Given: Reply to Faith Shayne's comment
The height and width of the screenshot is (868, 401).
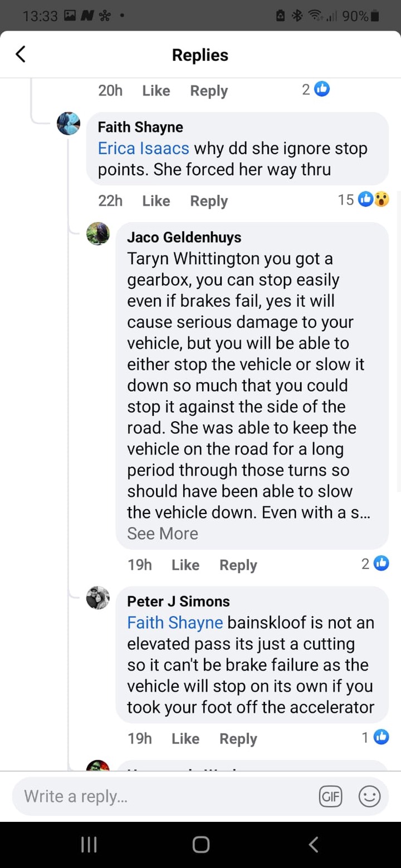Looking at the screenshot, I should pos(209,201).
